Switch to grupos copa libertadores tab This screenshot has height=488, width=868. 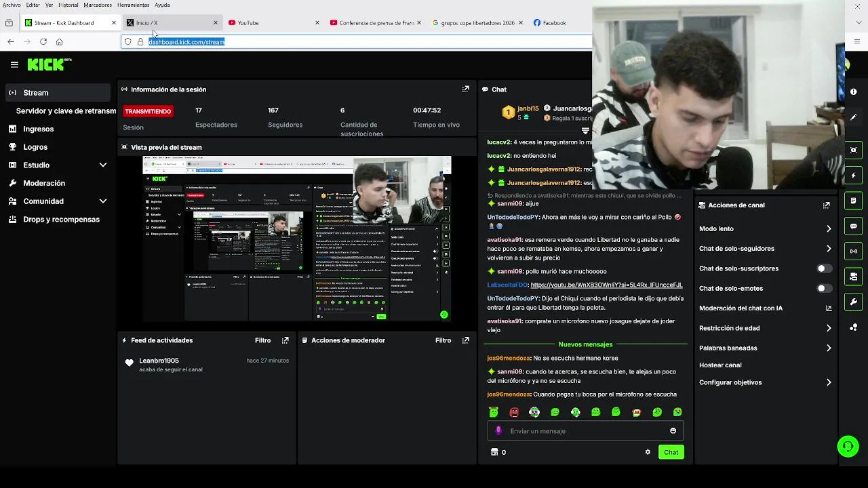point(478,22)
